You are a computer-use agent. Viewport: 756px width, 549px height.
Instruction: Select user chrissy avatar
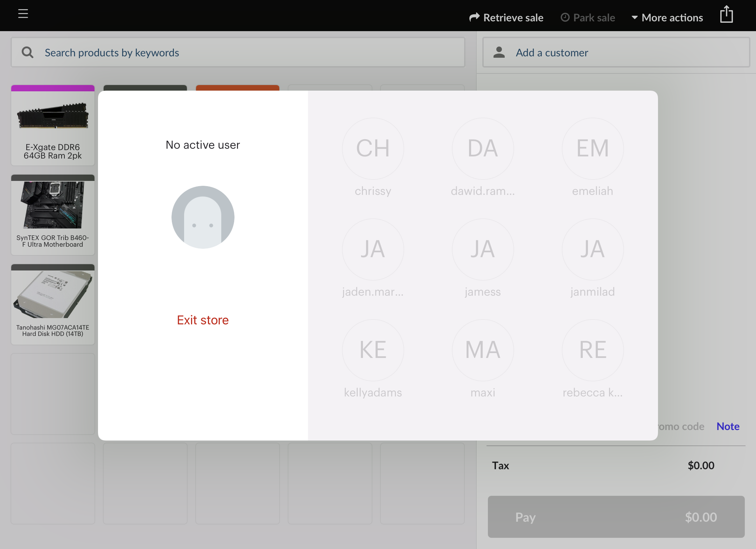point(373,148)
